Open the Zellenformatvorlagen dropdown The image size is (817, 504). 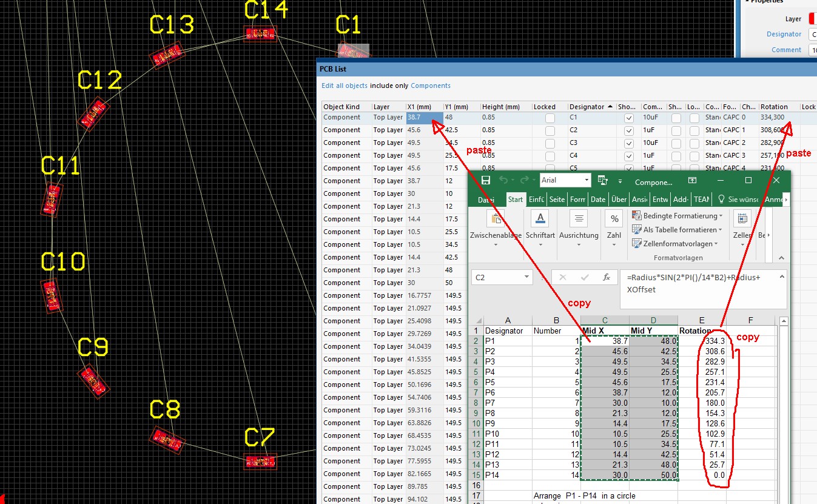click(x=674, y=243)
